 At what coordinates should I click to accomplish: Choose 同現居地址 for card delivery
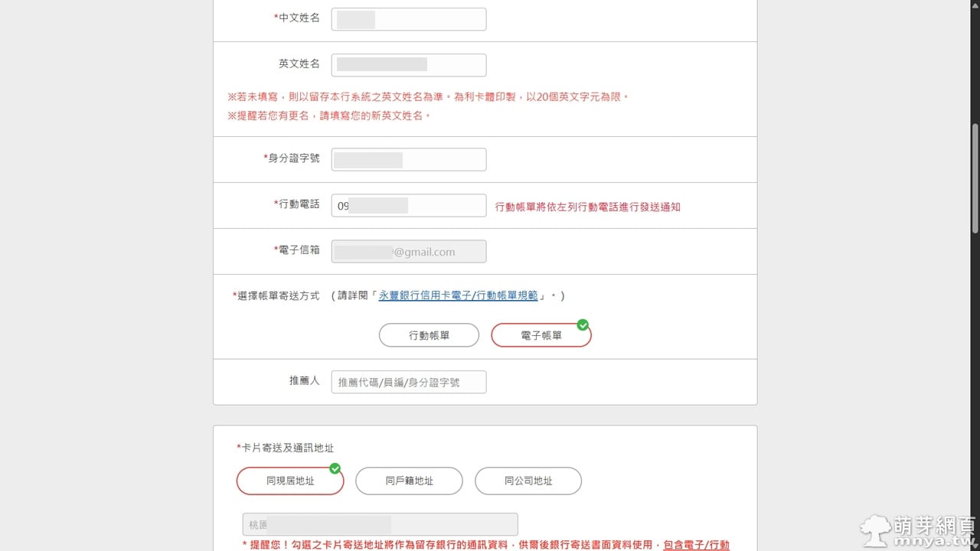pos(290,481)
